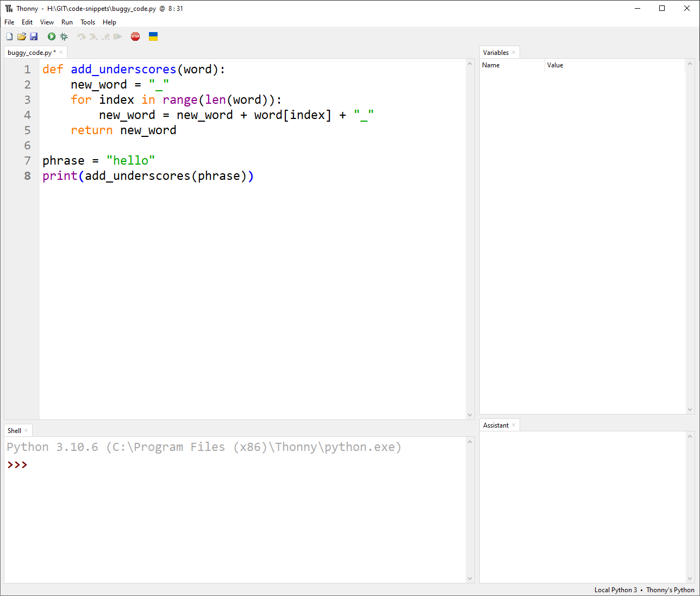Viewport: 700px width, 596px height.
Task: Debug current script with the bug icon
Action: [64, 36]
